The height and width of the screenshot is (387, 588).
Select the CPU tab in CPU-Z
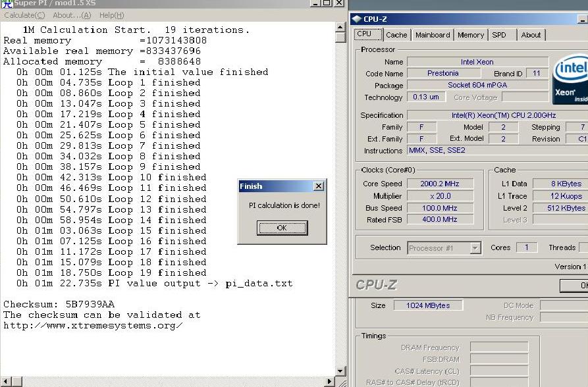[368, 34]
